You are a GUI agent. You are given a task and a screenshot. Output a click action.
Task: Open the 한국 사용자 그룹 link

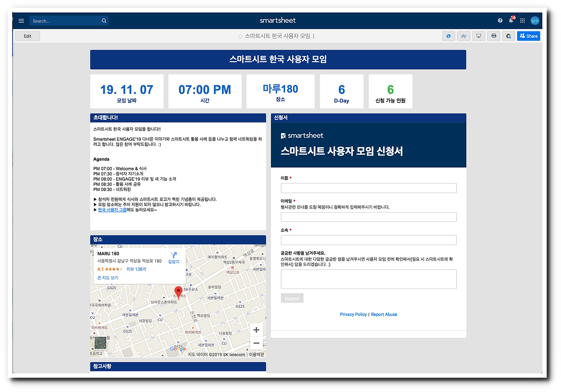(x=112, y=210)
